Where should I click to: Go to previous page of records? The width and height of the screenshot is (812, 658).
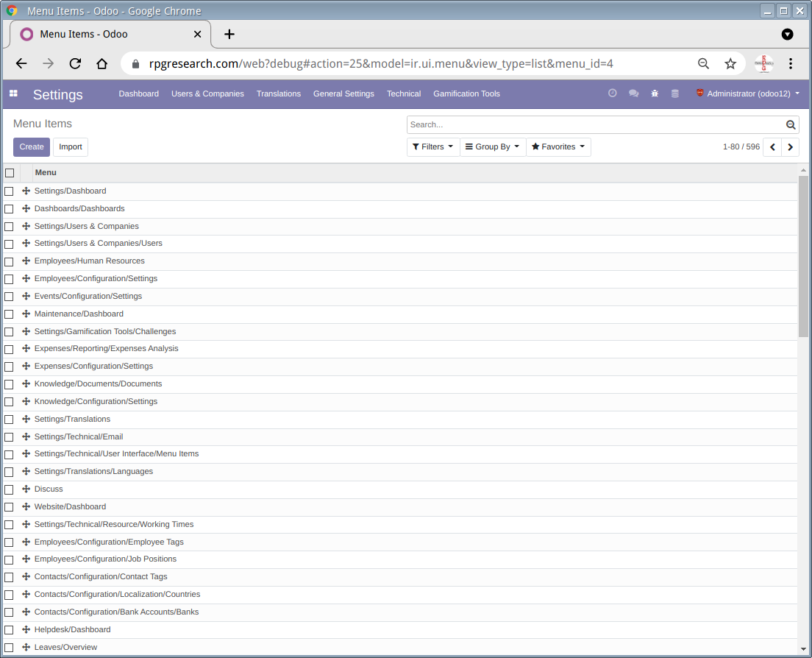point(772,147)
